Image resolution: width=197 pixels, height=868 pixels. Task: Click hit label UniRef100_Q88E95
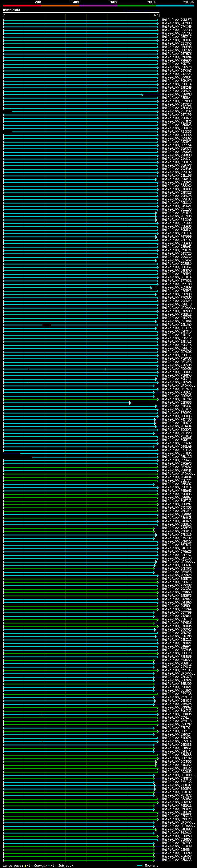[x=176, y=528]
